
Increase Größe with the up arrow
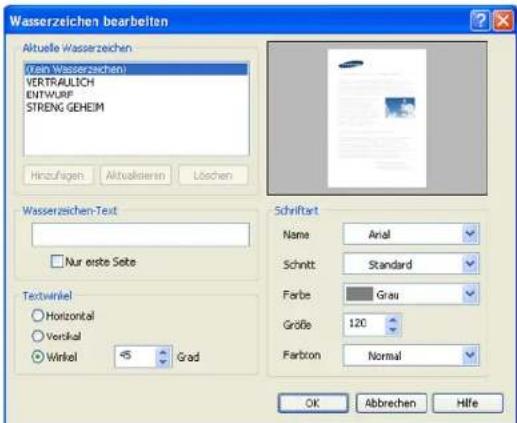coord(393,320)
